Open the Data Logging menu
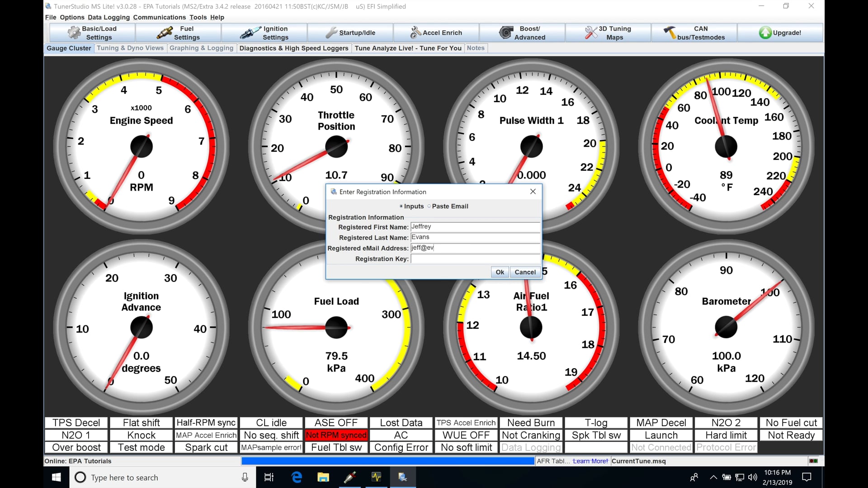The image size is (868, 488). click(x=108, y=17)
